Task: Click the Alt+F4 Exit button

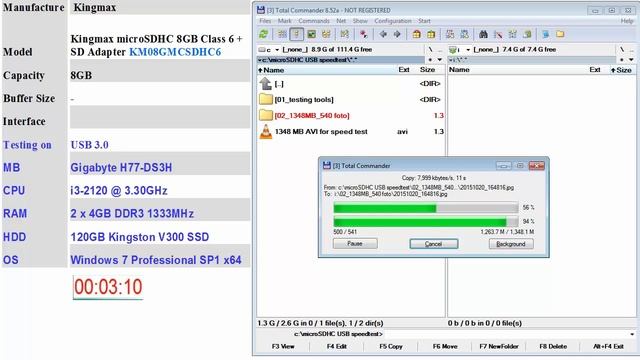Action: 608,346
